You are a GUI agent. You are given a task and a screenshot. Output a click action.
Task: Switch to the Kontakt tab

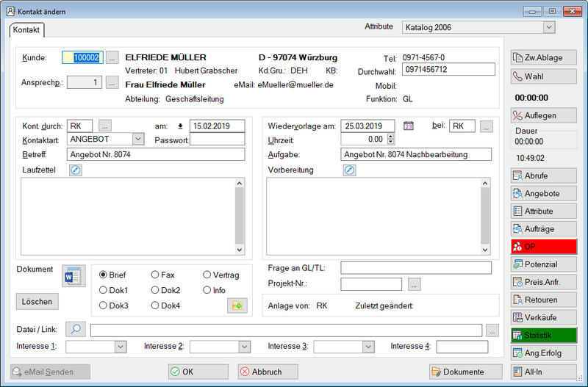(x=27, y=30)
